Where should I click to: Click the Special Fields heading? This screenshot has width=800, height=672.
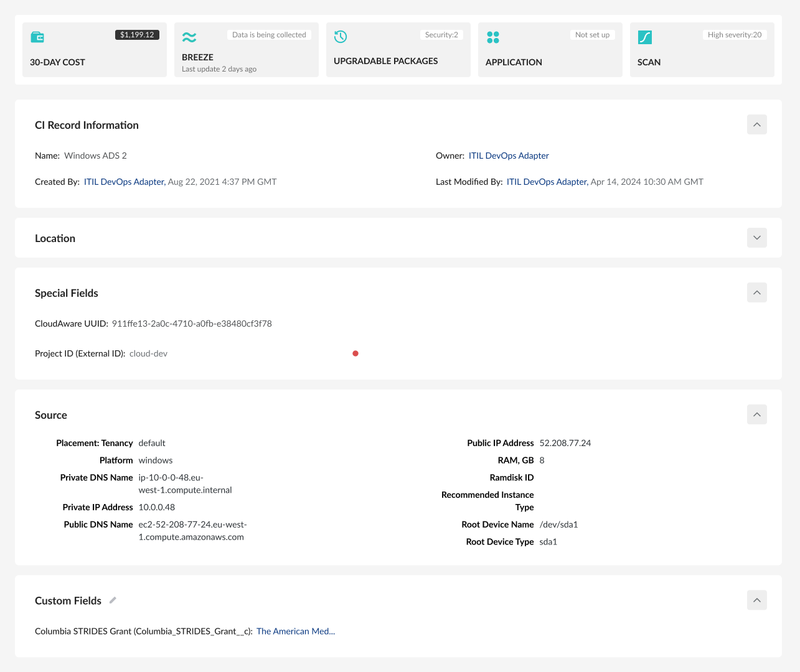coord(67,293)
